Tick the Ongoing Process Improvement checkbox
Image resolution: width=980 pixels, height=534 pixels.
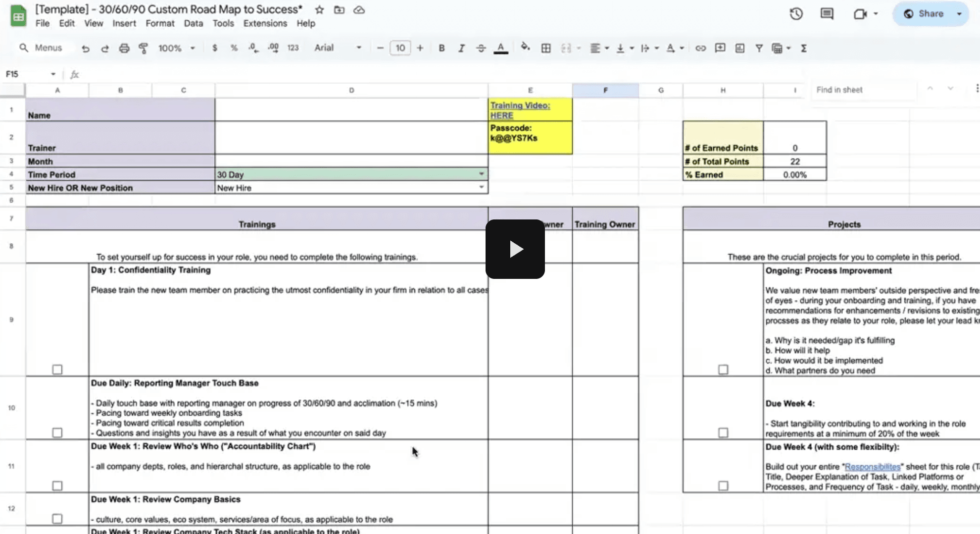coord(723,370)
